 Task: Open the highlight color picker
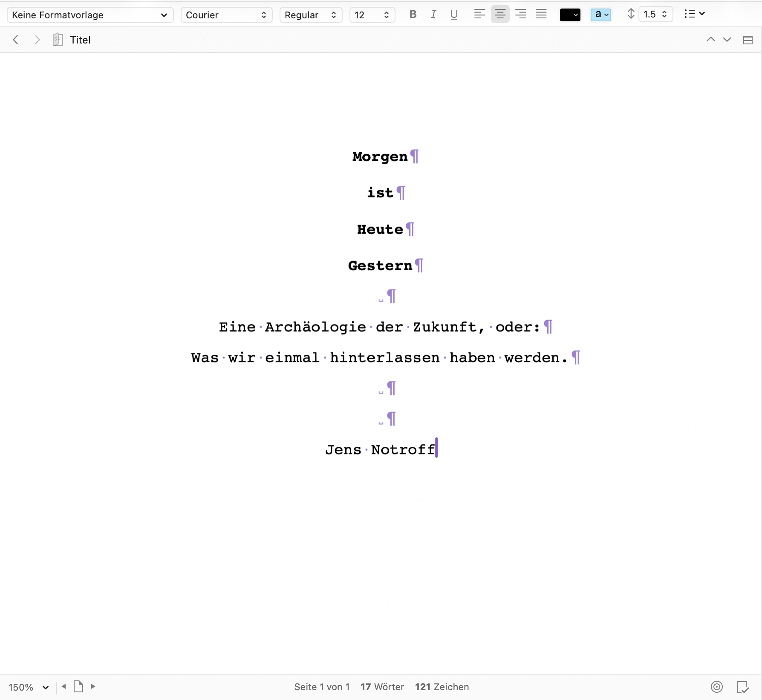(601, 15)
